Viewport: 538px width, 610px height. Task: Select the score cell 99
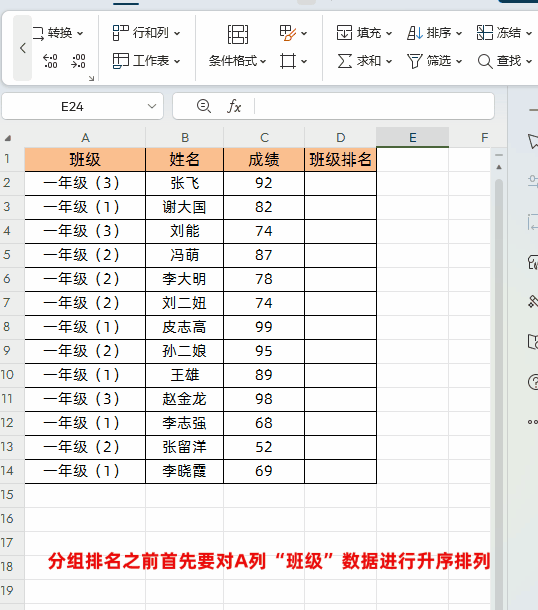coord(264,327)
